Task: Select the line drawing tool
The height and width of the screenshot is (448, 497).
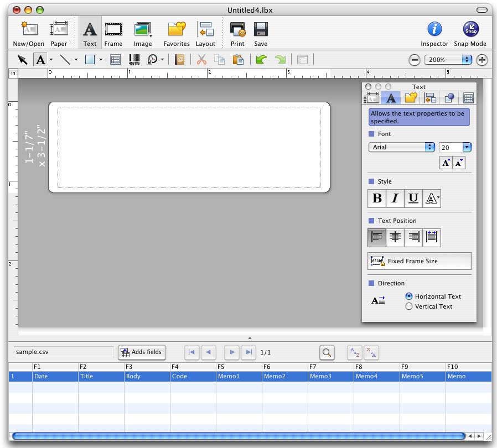Action: tap(65, 60)
